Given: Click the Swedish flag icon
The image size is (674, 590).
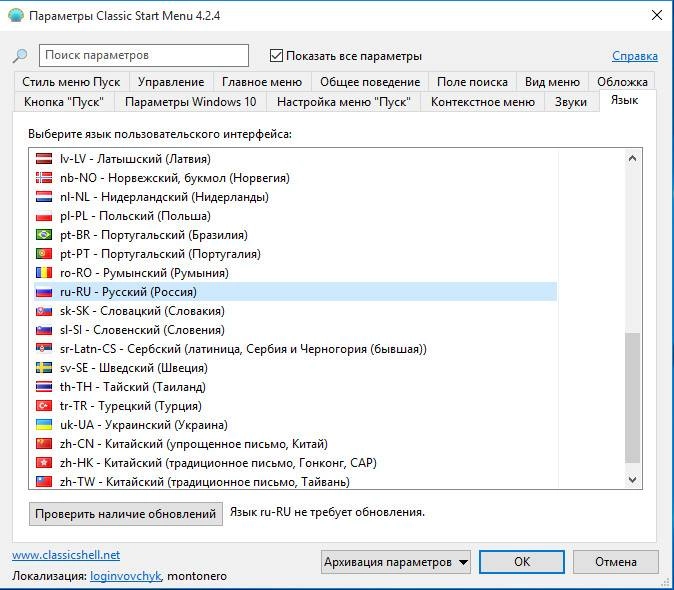Looking at the screenshot, I should coord(44,367).
